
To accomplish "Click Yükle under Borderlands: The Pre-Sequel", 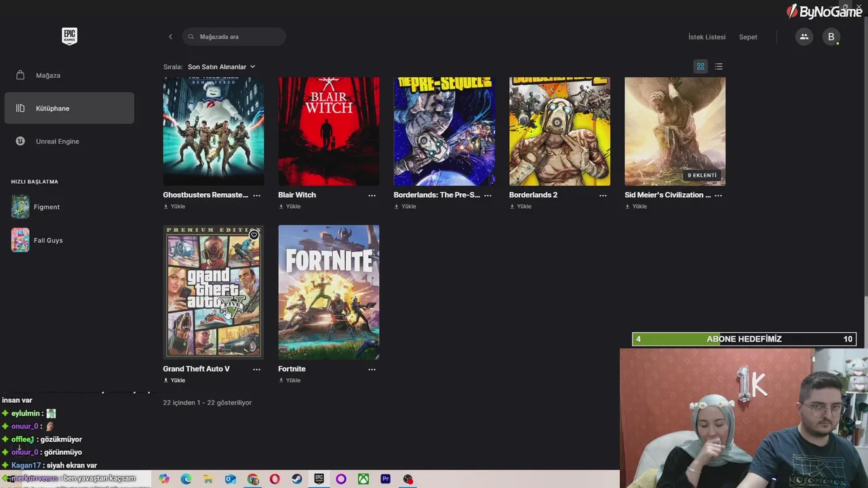I will tap(406, 207).
